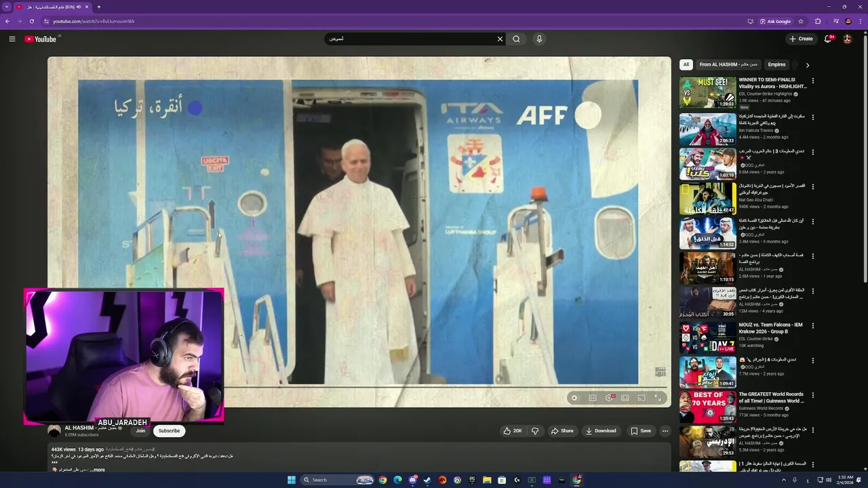
Task: Select the All filter chip
Action: coord(686,64)
